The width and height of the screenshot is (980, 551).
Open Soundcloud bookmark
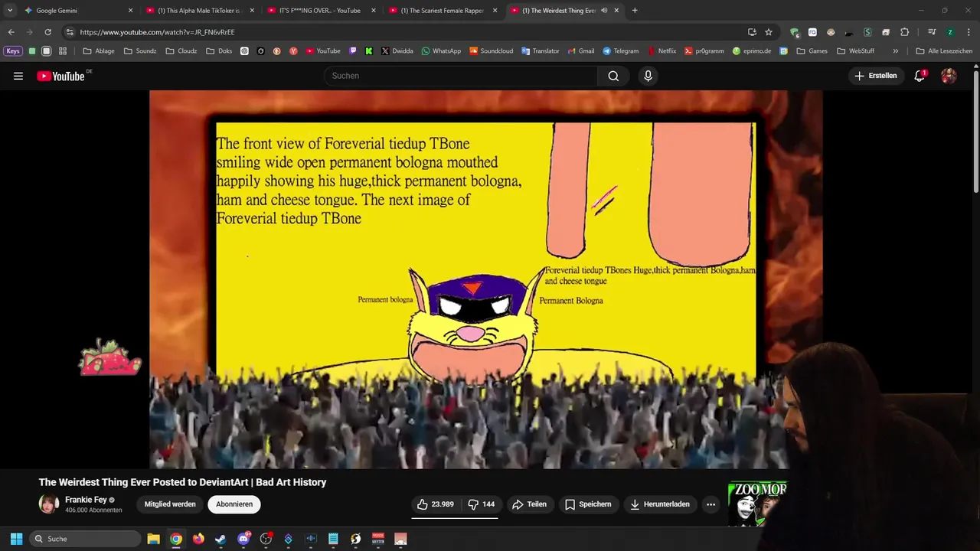tap(491, 51)
